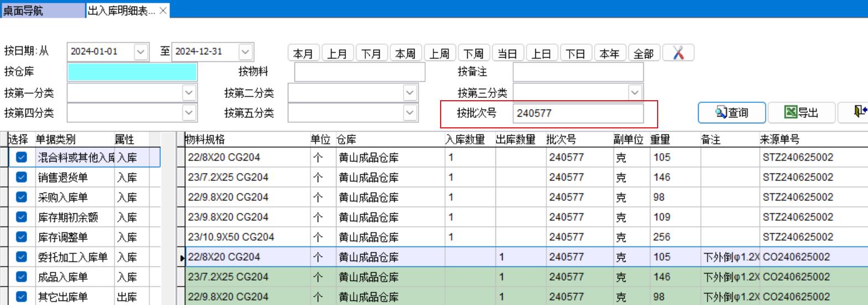Close the 出入库明细表 tab
Screen dimensions: 868x305
coord(163,11)
